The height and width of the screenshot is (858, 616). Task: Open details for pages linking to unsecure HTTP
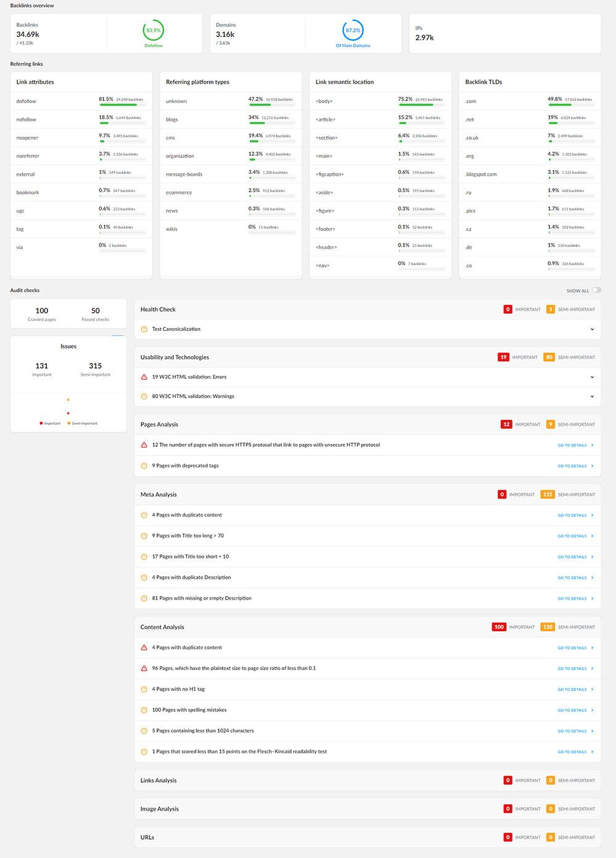click(575, 445)
